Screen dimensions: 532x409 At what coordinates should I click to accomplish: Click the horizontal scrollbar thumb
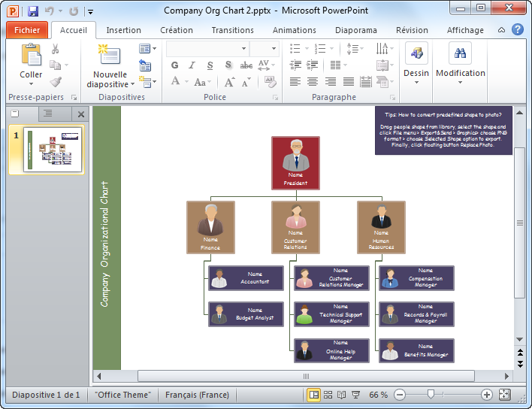click(306, 376)
